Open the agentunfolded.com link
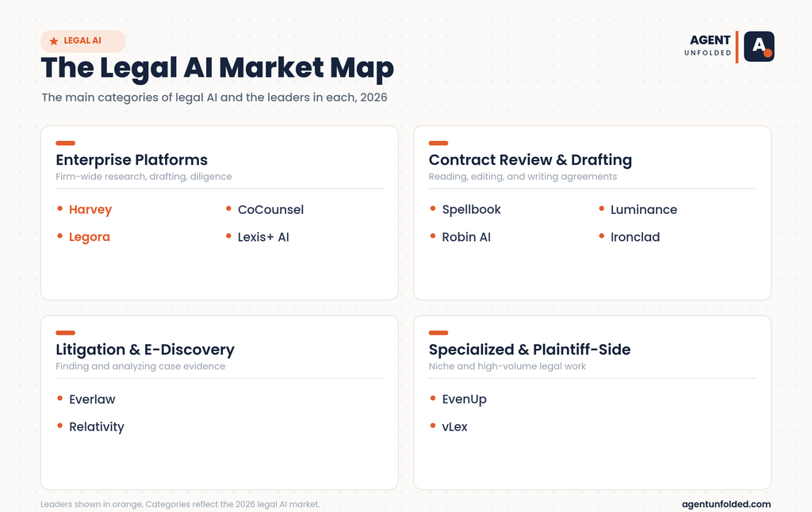The width and height of the screenshot is (812, 512). tap(726, 504)
